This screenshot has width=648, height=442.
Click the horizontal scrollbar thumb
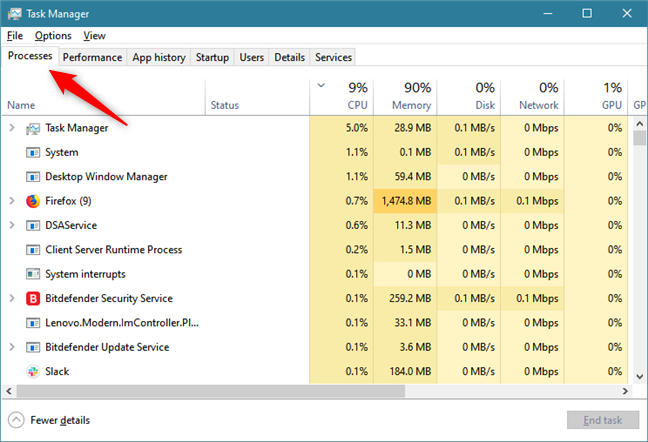[211, 391]
